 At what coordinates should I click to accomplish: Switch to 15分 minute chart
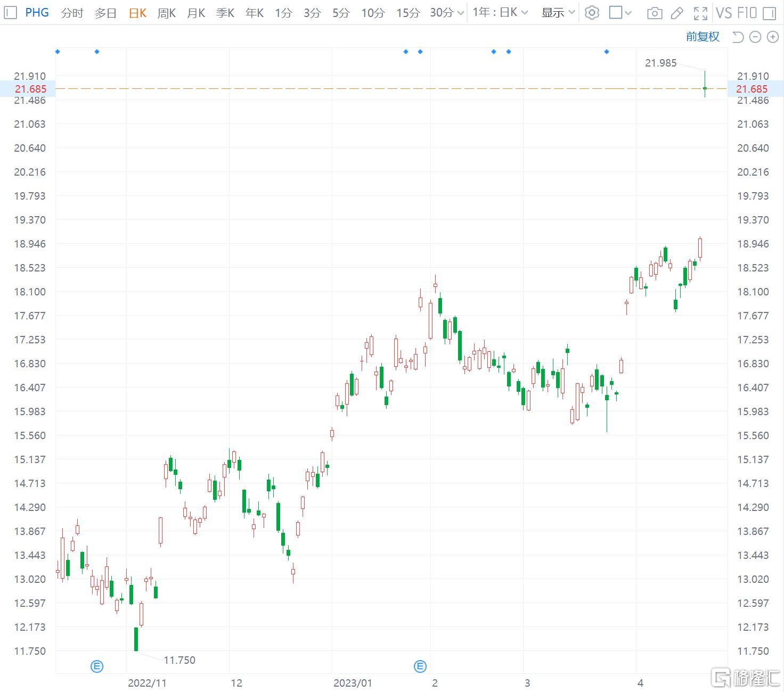[x=408, y=13]
